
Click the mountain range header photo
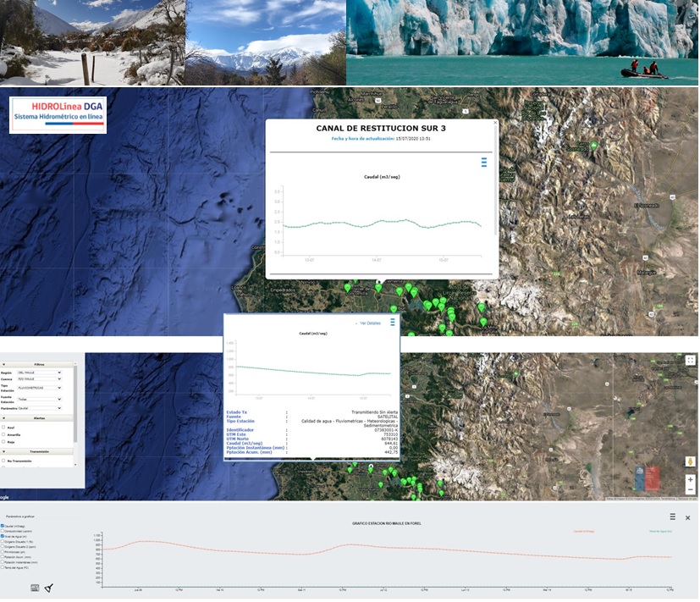266,42
